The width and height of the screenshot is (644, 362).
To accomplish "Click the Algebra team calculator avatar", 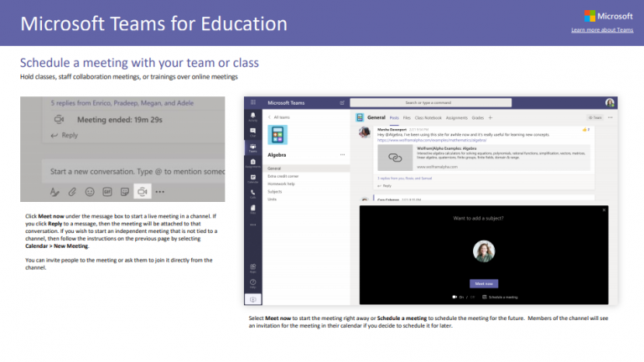I will point(278,135).
